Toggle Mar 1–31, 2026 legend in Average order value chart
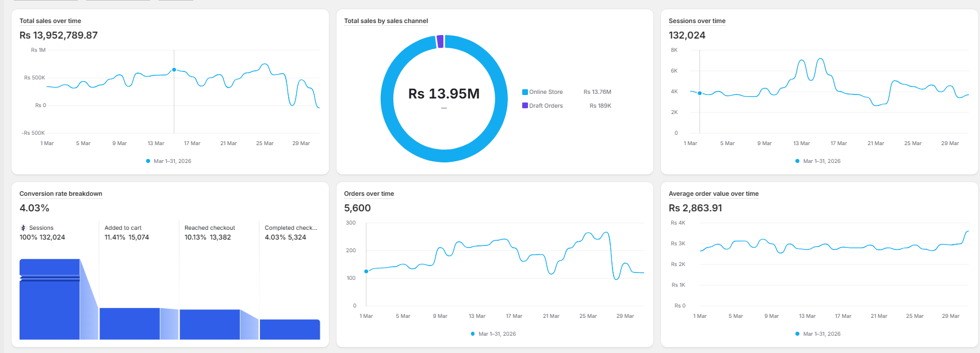 point(818,334)
